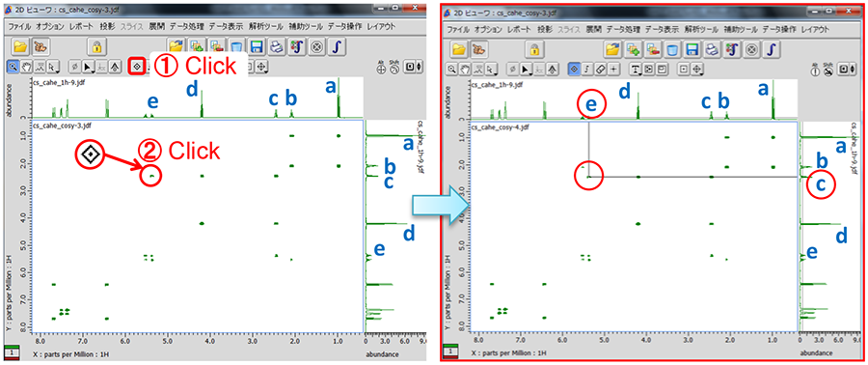Deactivate the highlighted blue diamond tool in cosy-4 window
The height and width of the screenshot is (365, 868).
coord(575,69)
